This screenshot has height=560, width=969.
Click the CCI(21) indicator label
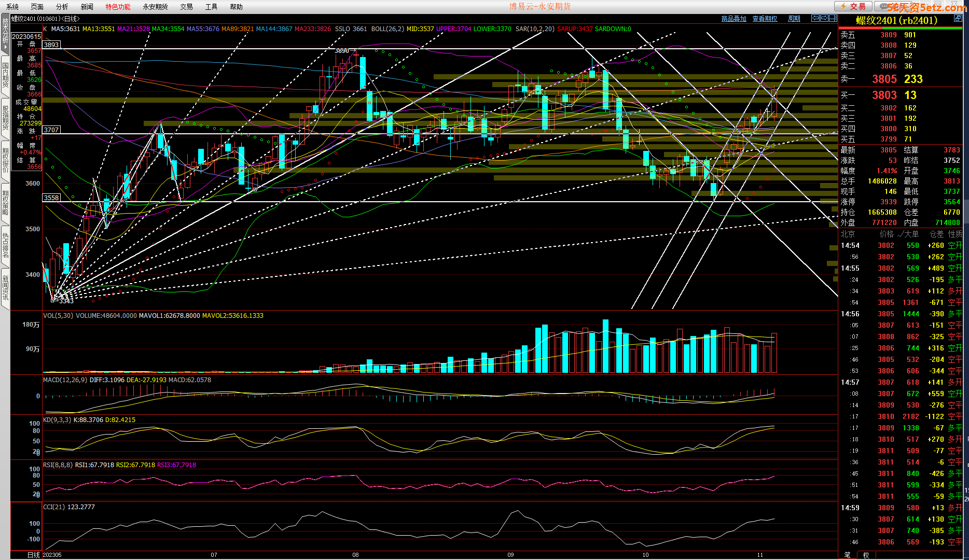tap(54, 507)
